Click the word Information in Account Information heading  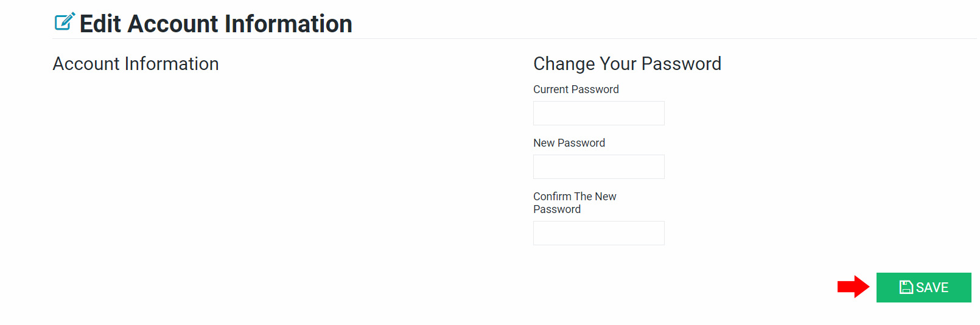coord(172,64)
